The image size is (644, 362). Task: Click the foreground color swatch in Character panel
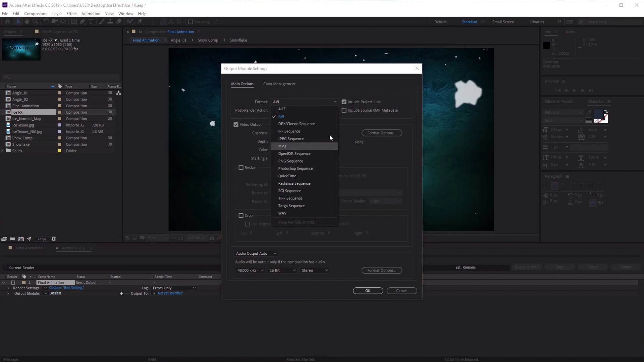click(599, 114)
